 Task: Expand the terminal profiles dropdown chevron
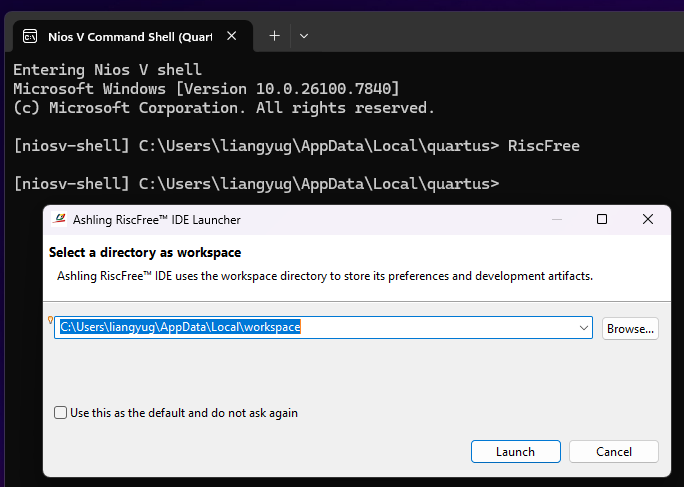(x=304, y=36)
